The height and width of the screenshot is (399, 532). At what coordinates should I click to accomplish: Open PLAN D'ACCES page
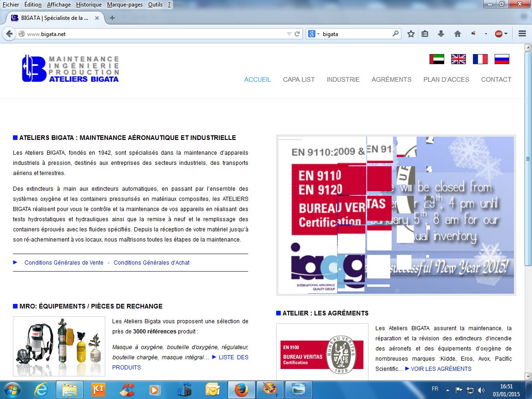tap(446, 79)
